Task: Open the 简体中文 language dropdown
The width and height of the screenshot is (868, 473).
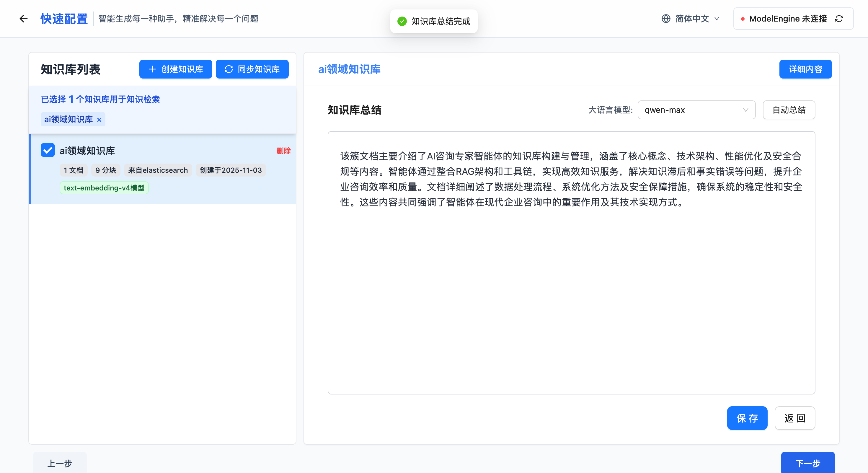Action: (x=692, y=19)
